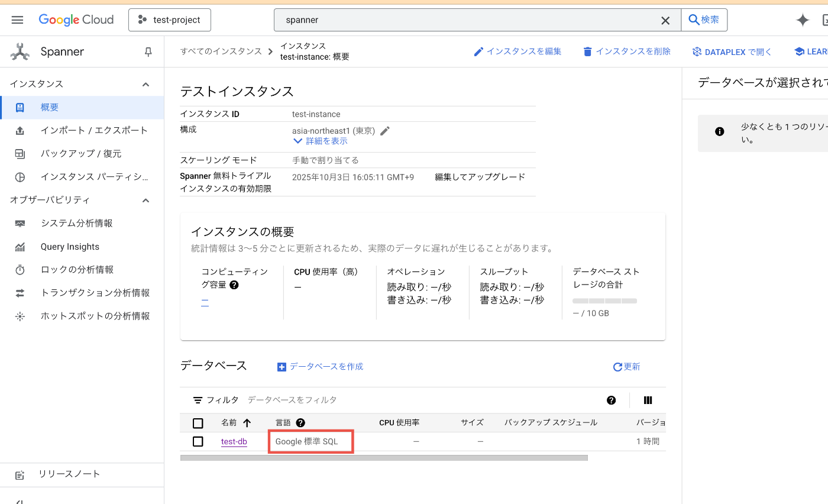Click インスタンスを削除 button
The height and width of the screenshot is (504, 828).
[x=627, y=51]
